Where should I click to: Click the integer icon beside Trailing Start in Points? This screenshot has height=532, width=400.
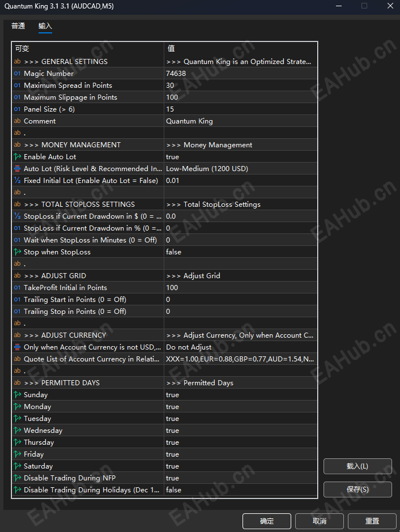coord(18,299)
